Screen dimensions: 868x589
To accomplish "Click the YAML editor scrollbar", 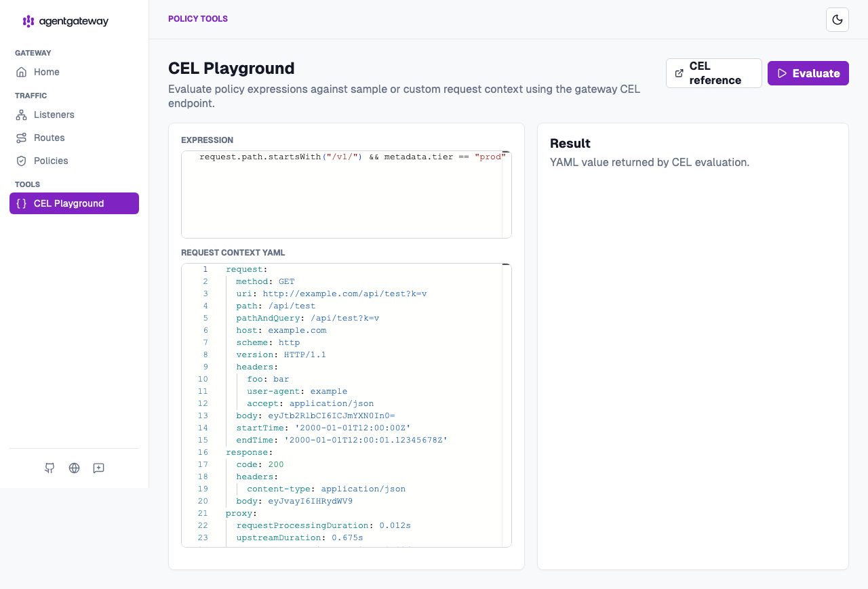I will tap(507, 405).
